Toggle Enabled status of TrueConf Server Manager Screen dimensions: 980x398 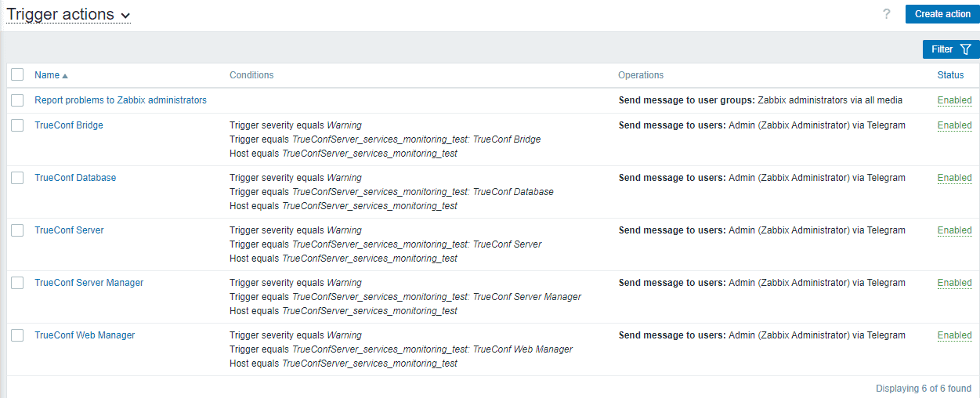click(954, 283)
